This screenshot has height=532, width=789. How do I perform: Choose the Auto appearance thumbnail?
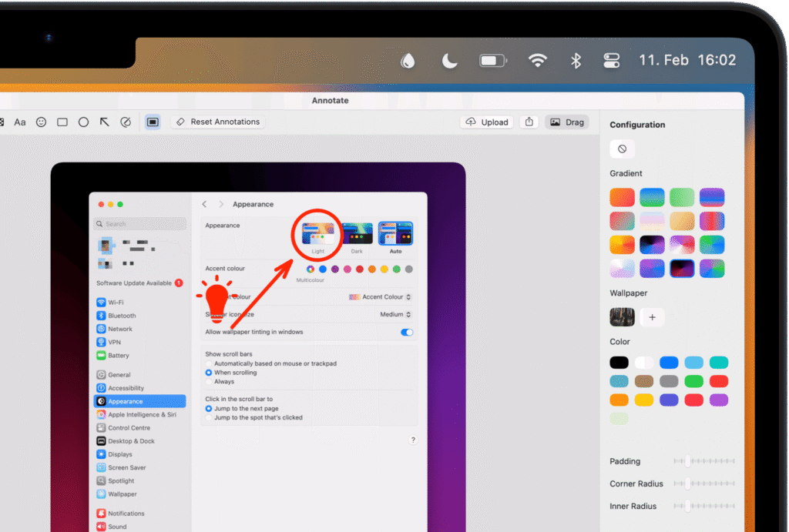click(395, 234)
